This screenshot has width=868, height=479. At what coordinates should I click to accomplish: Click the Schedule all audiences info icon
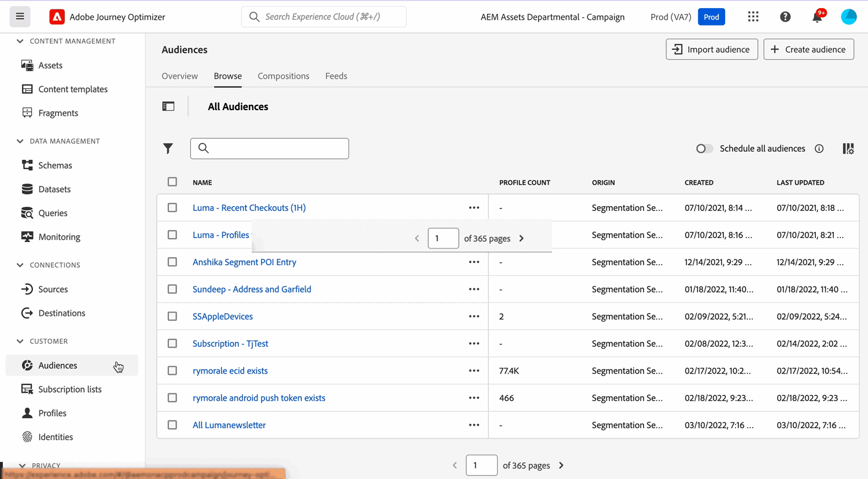[x=819, y=149]
